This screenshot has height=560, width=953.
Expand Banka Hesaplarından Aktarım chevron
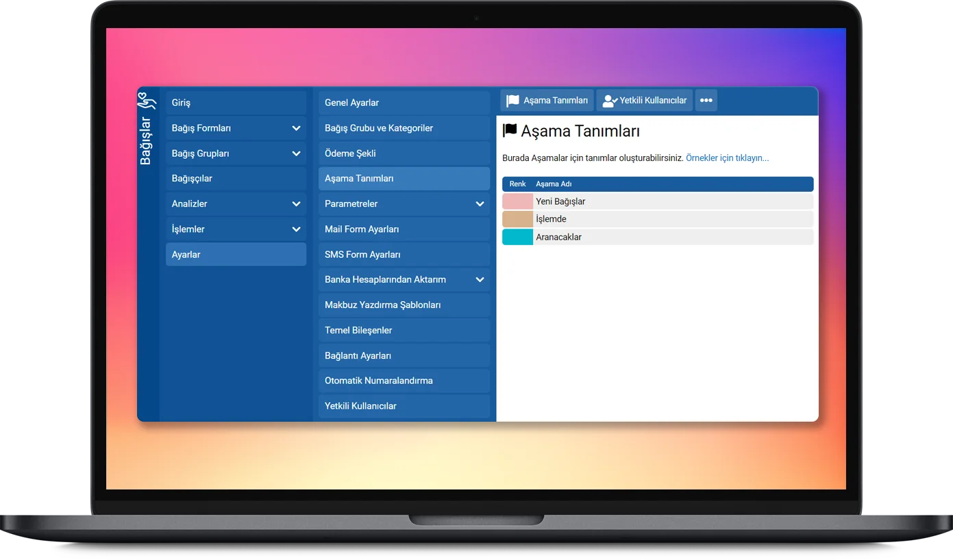pyautogui.click(x=480, y=279)
